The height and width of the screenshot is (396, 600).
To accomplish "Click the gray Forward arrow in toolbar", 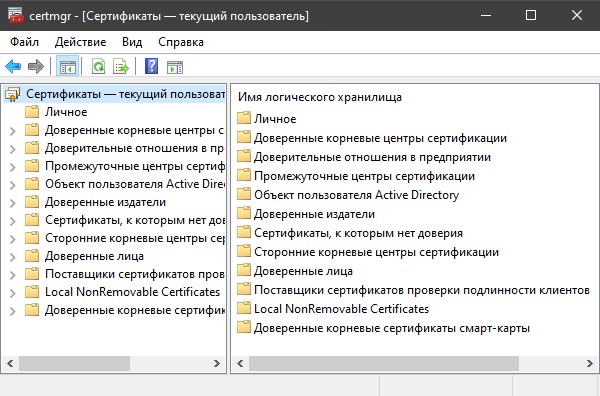I will 36,67.
